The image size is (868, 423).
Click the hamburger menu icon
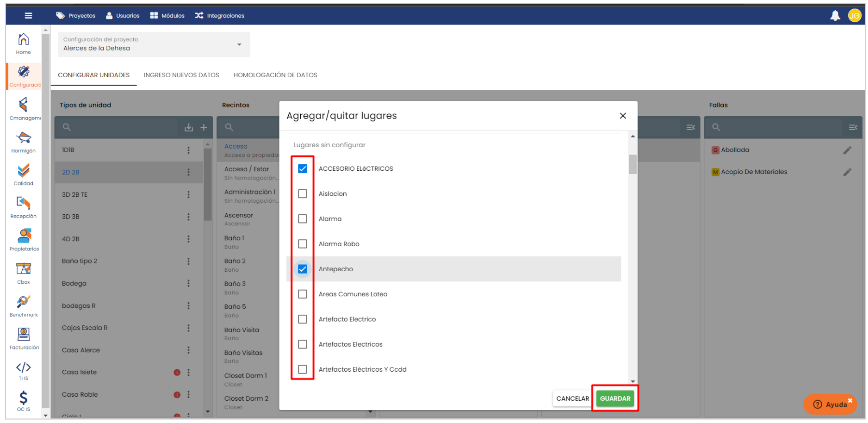[x=28, y=16]
